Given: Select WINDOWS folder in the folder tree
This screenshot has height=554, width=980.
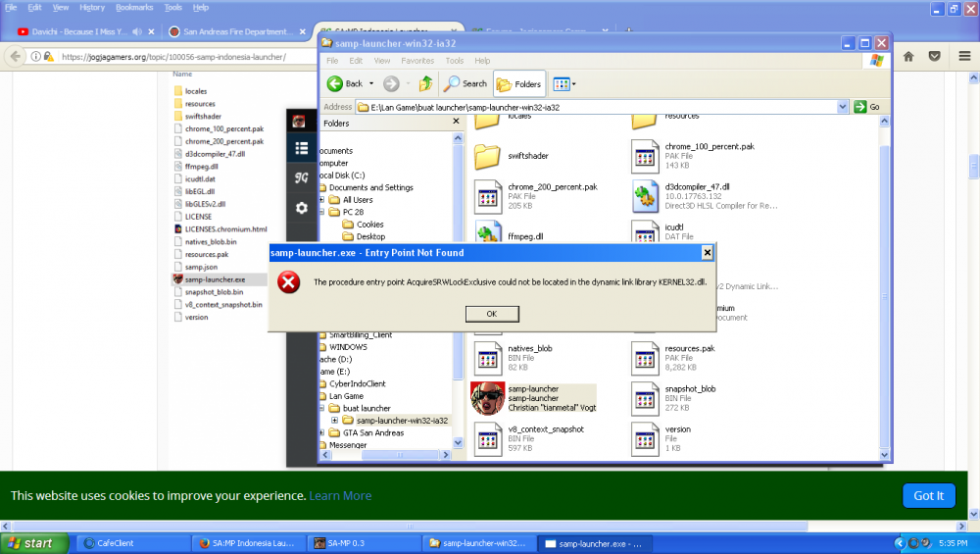Looking at the screenshot, I should pyautogui.click(x=348, y=347).
